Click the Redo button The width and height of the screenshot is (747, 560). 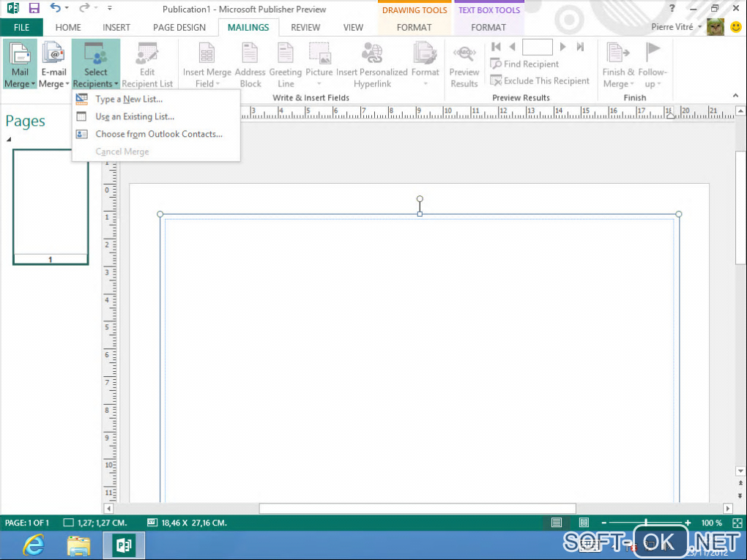[x=84, y=8]
